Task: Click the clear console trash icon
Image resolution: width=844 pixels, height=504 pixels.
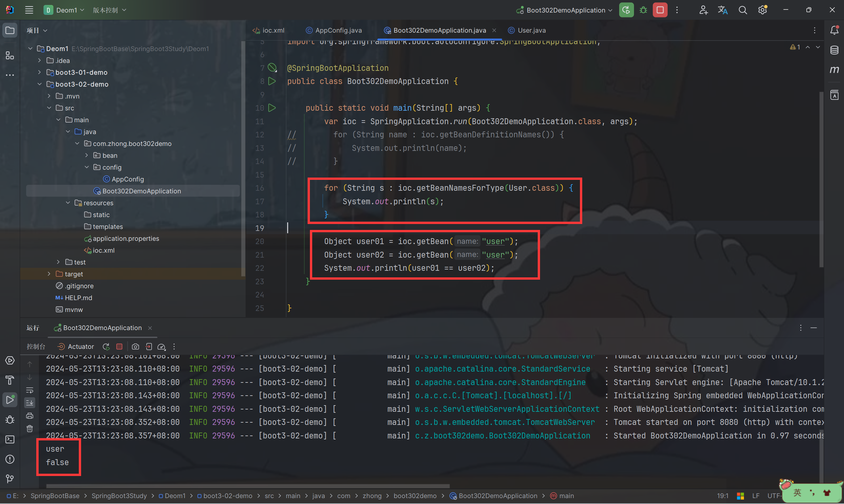Action: [30, 429]
